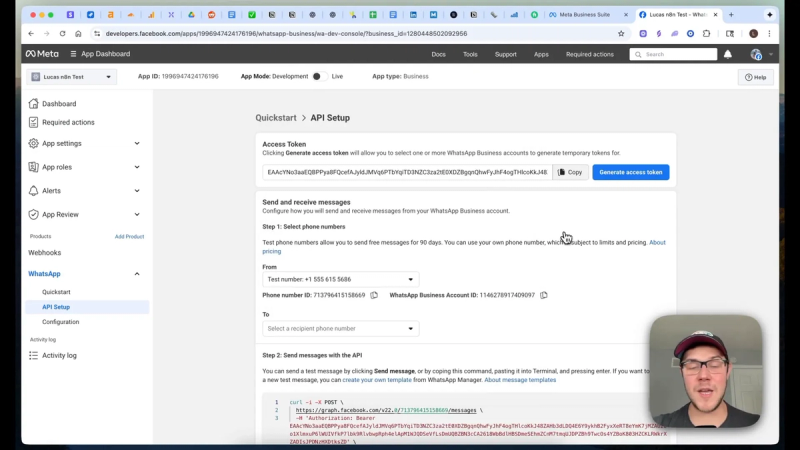This screenshot has height=450, width=800.
Task: Reload the browser page
Action: click(62, 34)
